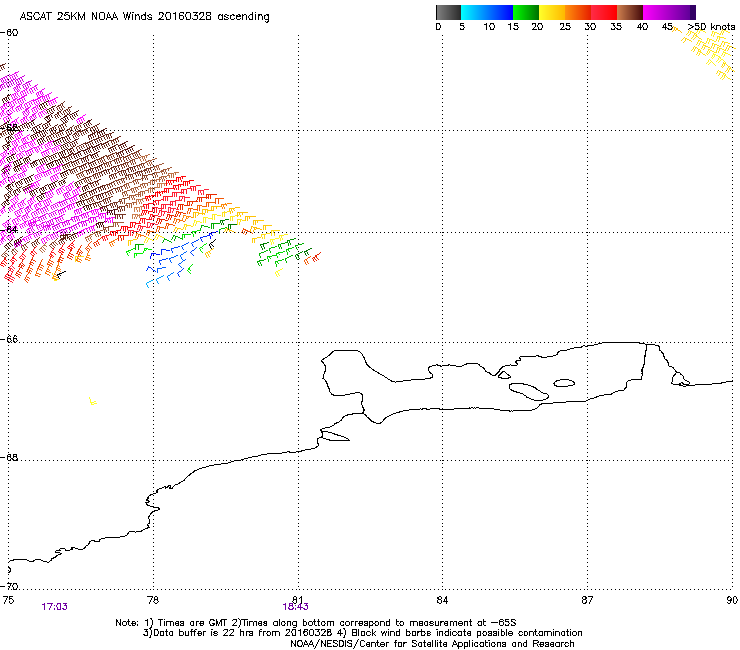The image size is (740, 650).
Task: Select the gray 0-5 knots color bar segment
Action: tap(448, 12)
